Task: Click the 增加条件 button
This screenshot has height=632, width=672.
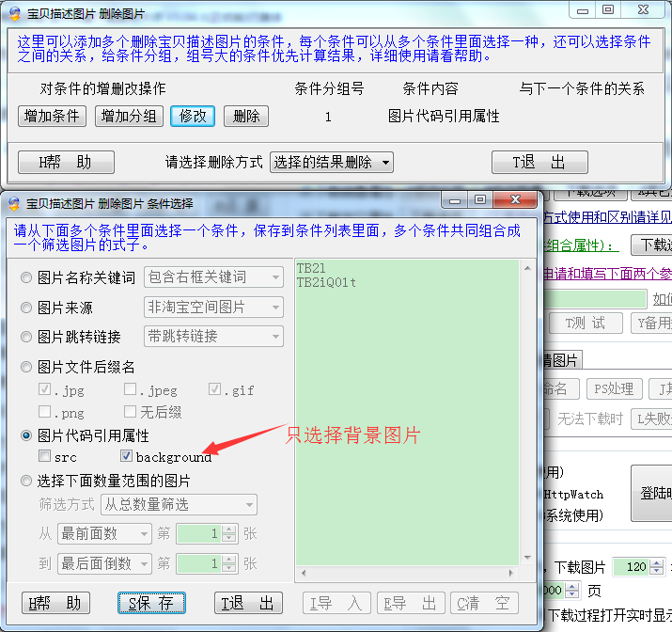Action: 53,116
